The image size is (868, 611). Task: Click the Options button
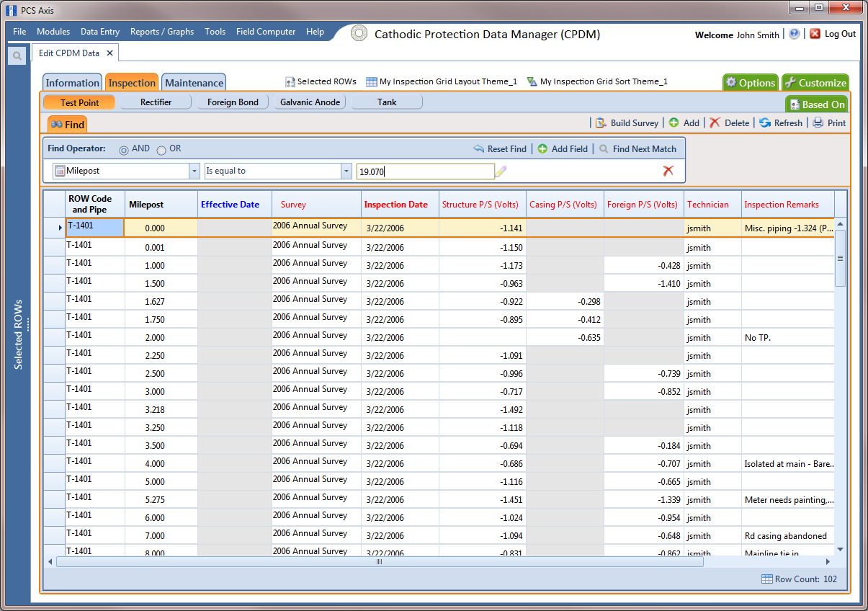[x=750, y=82]
